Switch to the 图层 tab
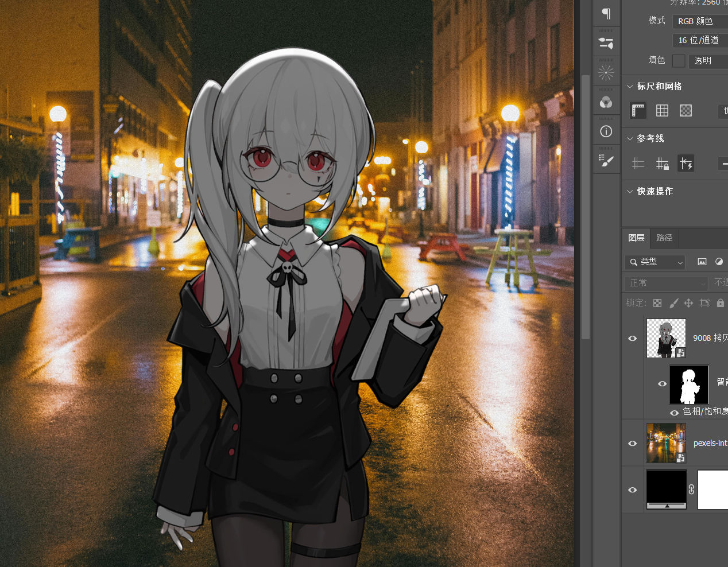This screenshot has height=567, width=728. 636,238
